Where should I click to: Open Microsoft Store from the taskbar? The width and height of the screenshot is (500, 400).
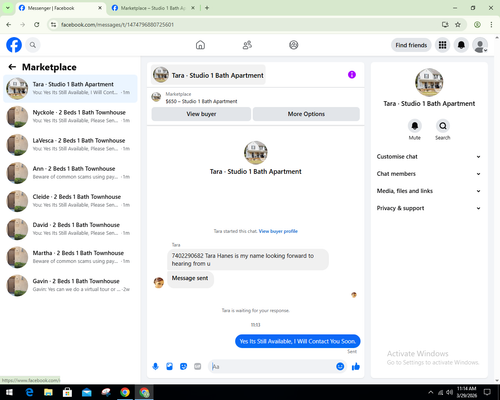[x=67, y=392]
